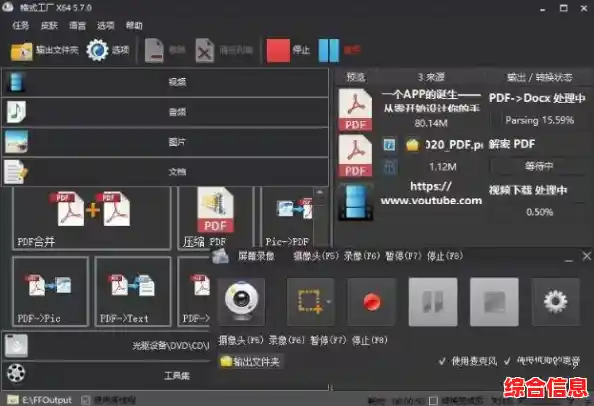Click the E:\FFOutput path text
The width and height of the screenshot is (594, 406).
[47, 400]
